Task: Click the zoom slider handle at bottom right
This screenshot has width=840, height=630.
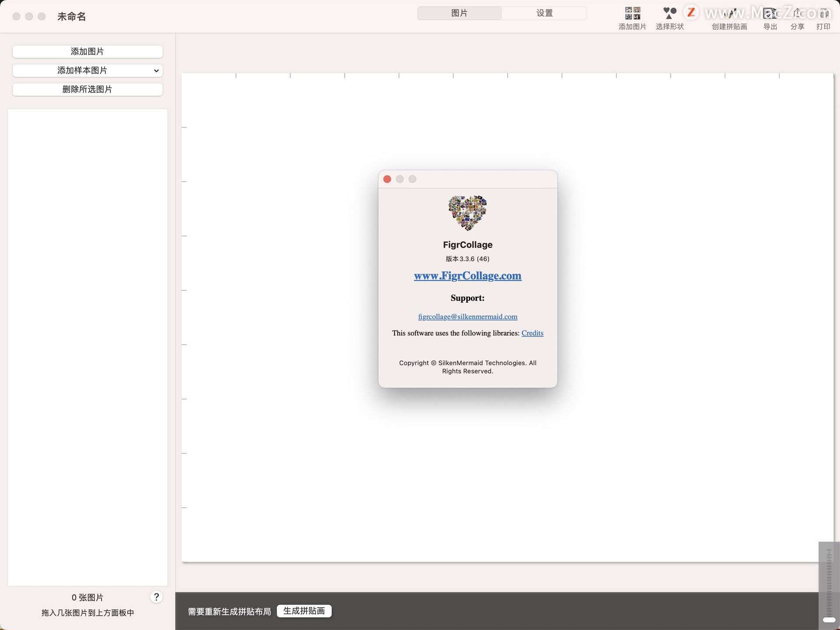Action: [x=829, y=619]
